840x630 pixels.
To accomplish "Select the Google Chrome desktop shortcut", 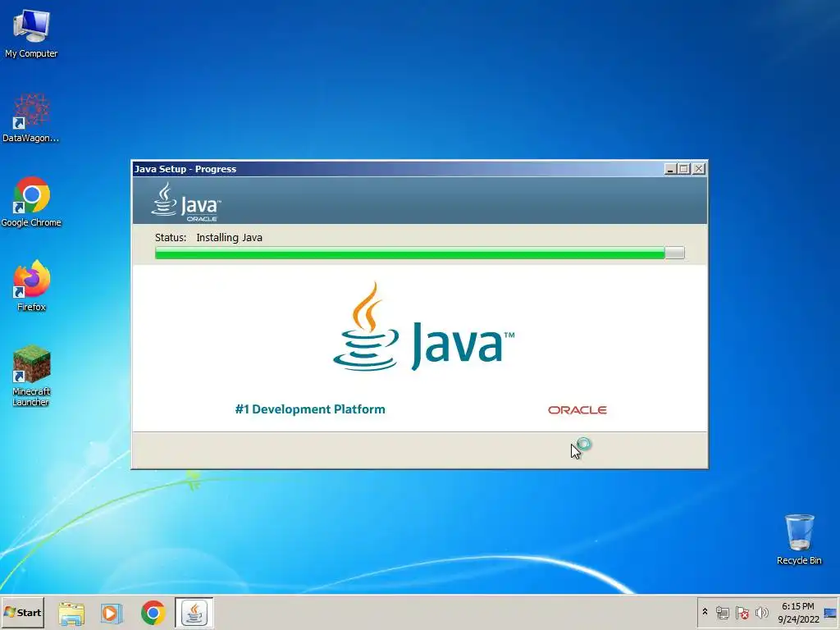I will pyautogui.click(x=31, y=202).
